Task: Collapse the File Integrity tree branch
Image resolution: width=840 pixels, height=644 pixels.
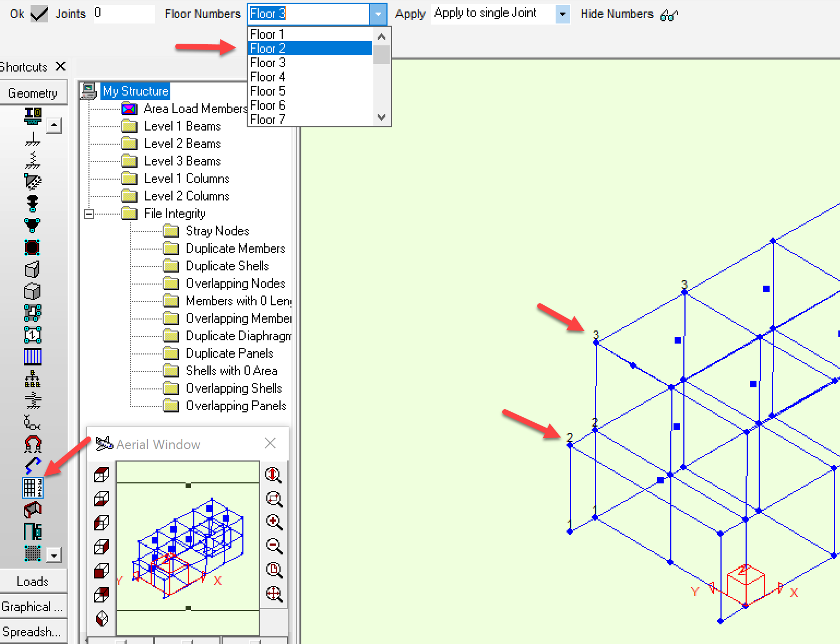Action: [x=89, y=213]
